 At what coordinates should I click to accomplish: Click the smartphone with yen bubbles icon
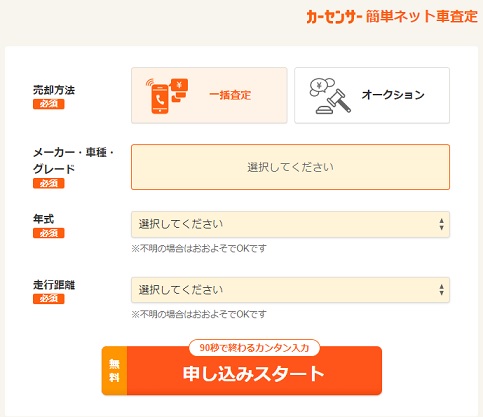tap(167, 96)
